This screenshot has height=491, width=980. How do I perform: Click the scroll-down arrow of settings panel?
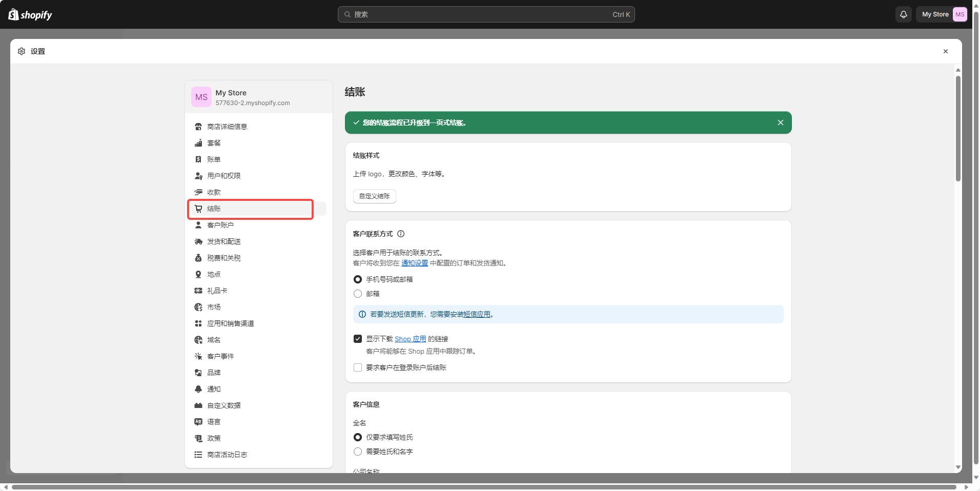[958, 467]
